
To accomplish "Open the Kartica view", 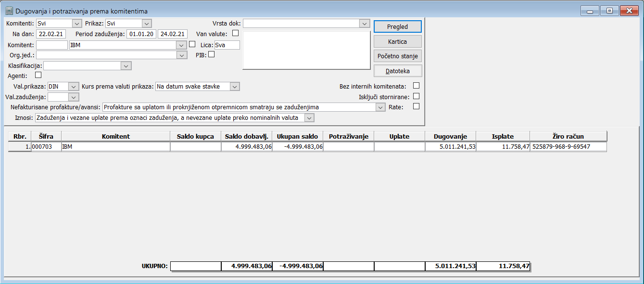I will [397, 41].
